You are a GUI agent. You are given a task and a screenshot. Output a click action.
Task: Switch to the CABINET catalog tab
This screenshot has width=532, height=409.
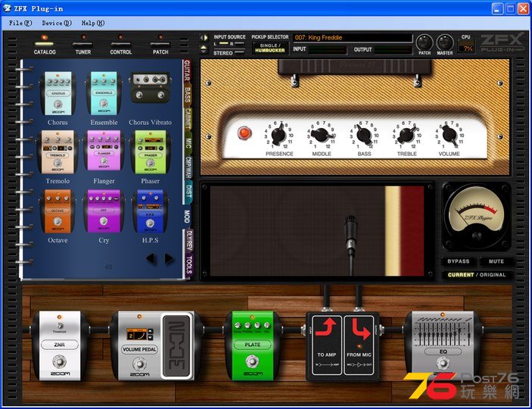tap(188, 118)
